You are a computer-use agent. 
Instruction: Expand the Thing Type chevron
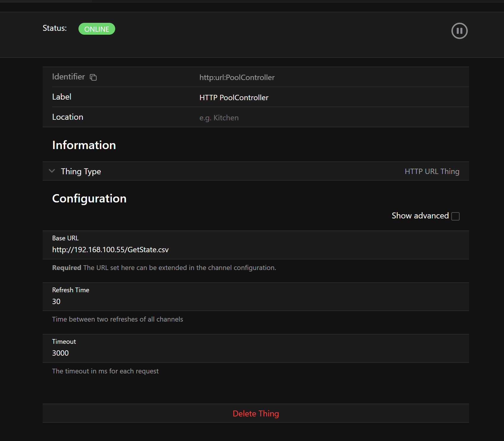(52, 171)
